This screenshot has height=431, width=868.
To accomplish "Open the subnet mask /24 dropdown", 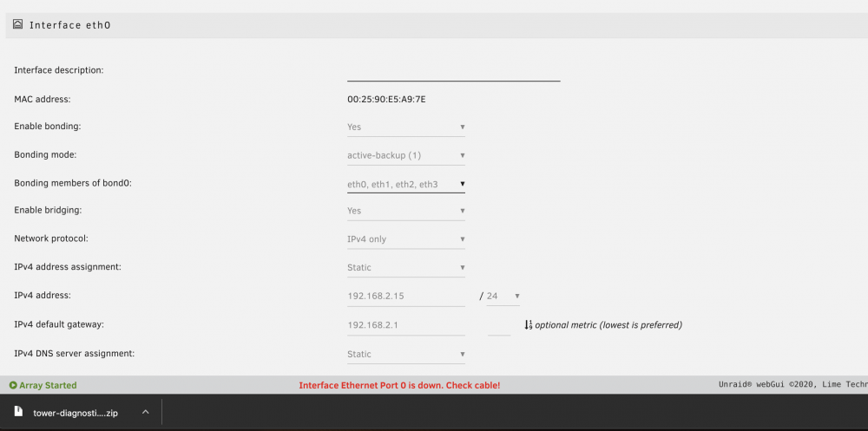I will (x=503, y=296).
